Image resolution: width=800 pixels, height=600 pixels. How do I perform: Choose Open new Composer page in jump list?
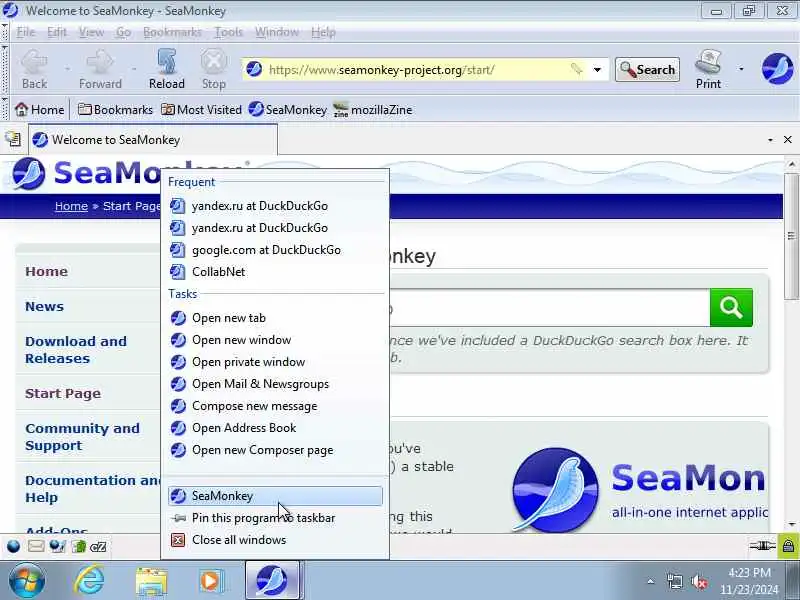(276, 449)
